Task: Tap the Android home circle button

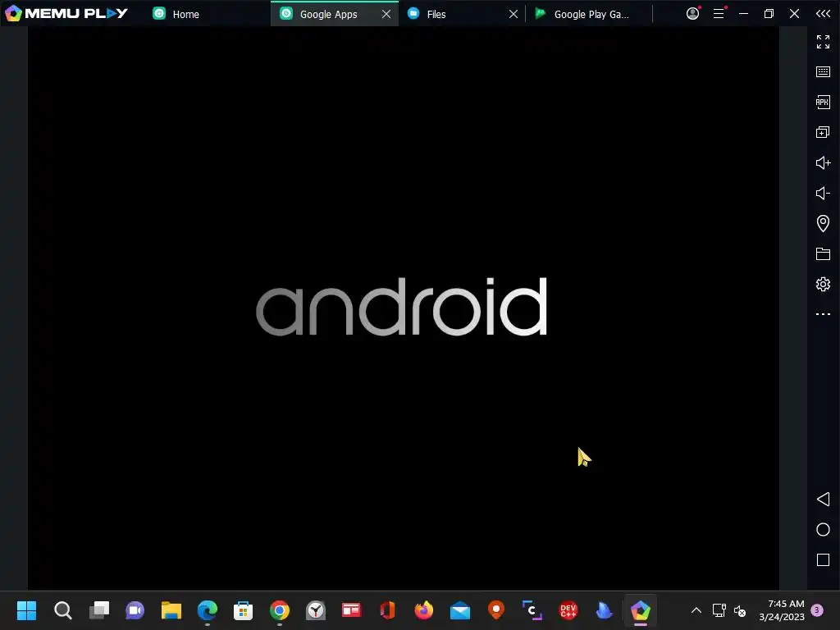Action: pos(823,529)
